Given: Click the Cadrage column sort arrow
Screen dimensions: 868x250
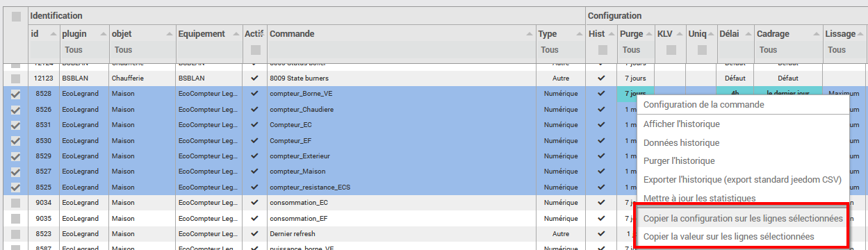Looking at the screenshot, I should 817,34.
